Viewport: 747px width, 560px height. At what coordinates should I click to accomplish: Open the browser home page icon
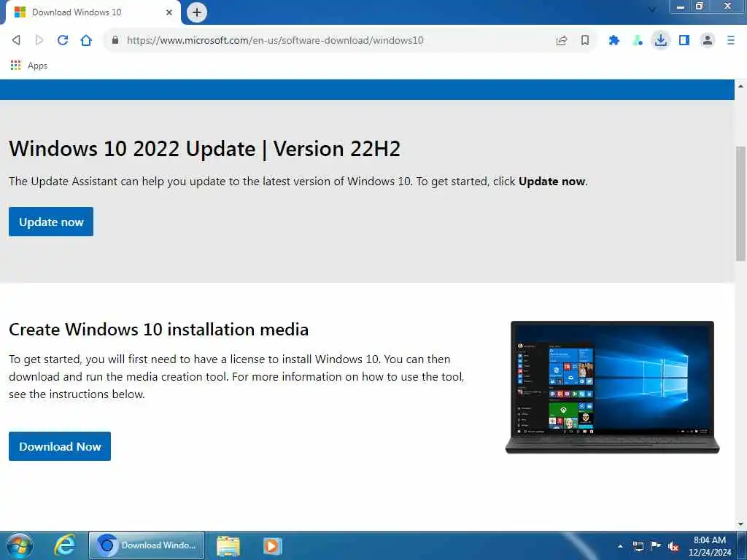coord(86,41)
